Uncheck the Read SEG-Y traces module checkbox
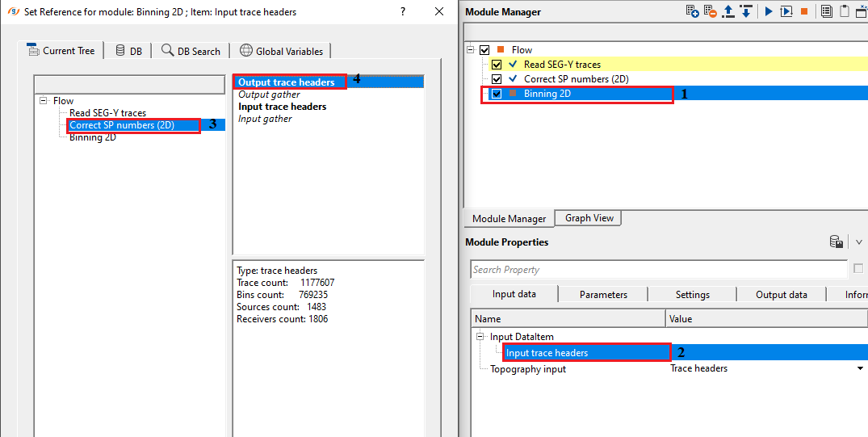The image size is (868, 437). [497, 65]
